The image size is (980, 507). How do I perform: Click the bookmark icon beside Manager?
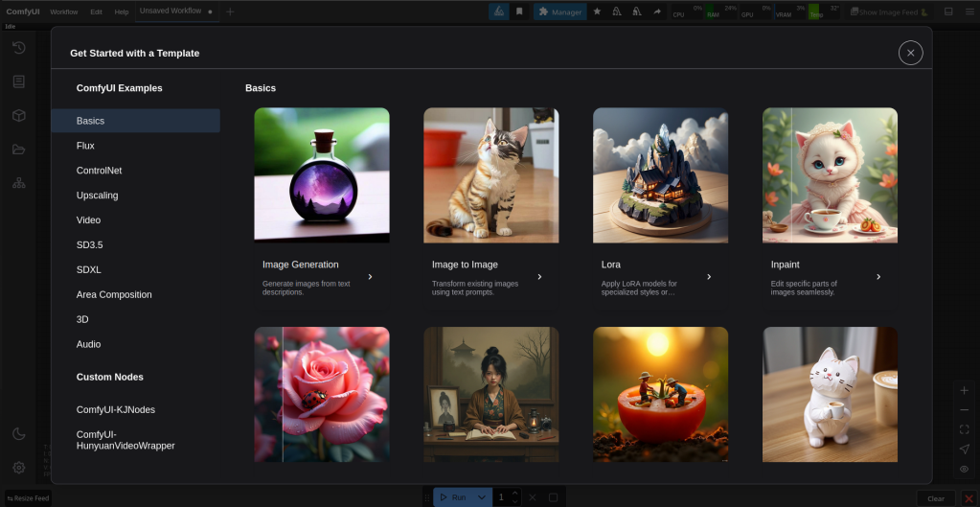pos(519,12)
